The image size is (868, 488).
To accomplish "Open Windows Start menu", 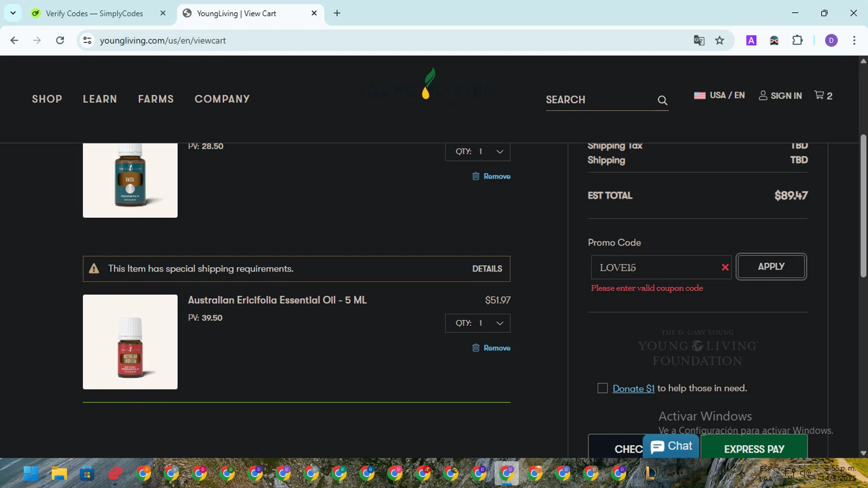I will click(31, 474).
